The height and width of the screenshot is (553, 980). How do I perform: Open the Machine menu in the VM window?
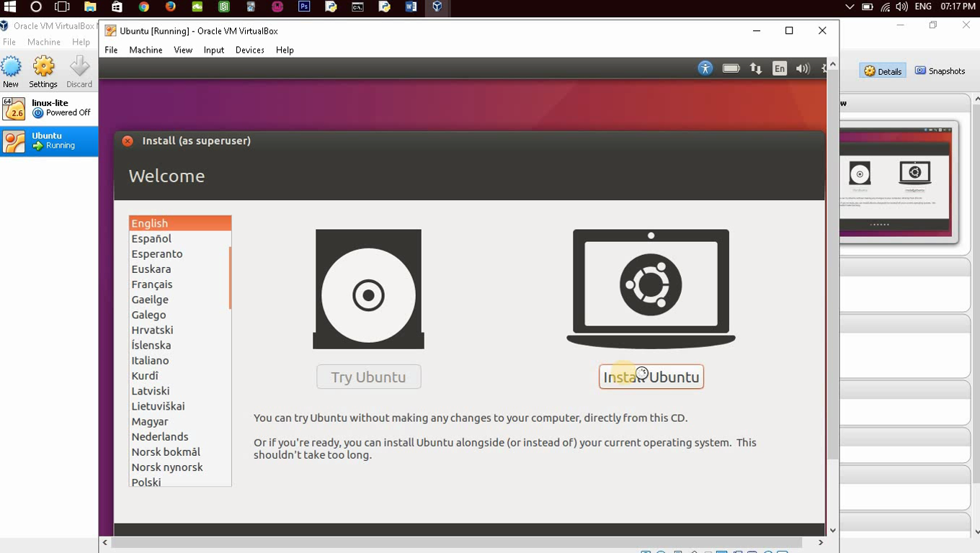(x=146, y=50)
